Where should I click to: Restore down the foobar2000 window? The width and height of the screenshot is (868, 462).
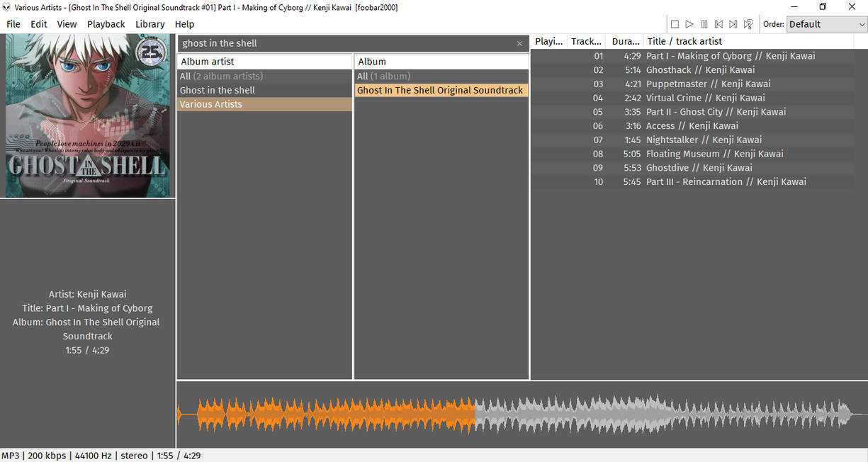coord(823,7)
